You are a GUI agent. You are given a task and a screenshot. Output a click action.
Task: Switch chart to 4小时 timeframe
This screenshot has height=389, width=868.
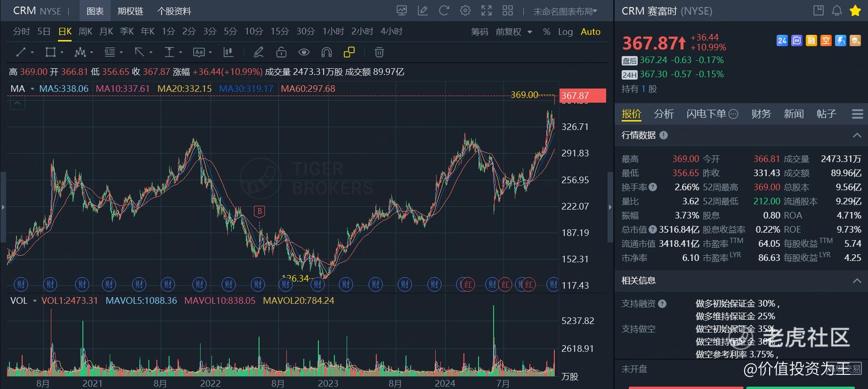391,32
